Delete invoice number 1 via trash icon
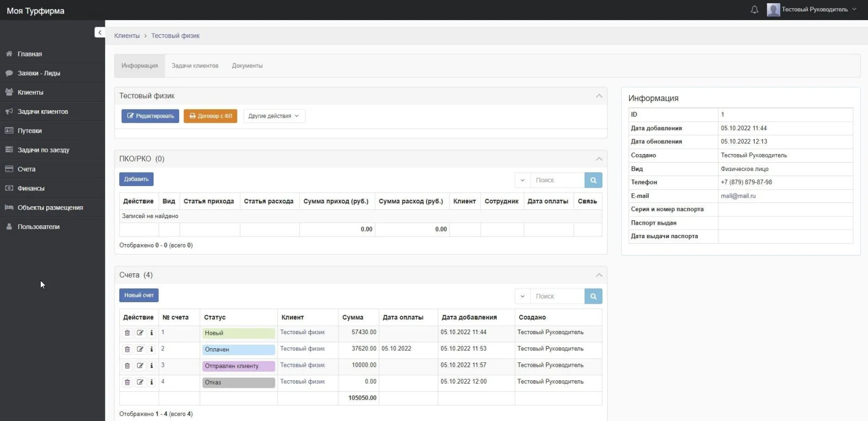Viewport: 868px width, 421px height. point(127,333)
